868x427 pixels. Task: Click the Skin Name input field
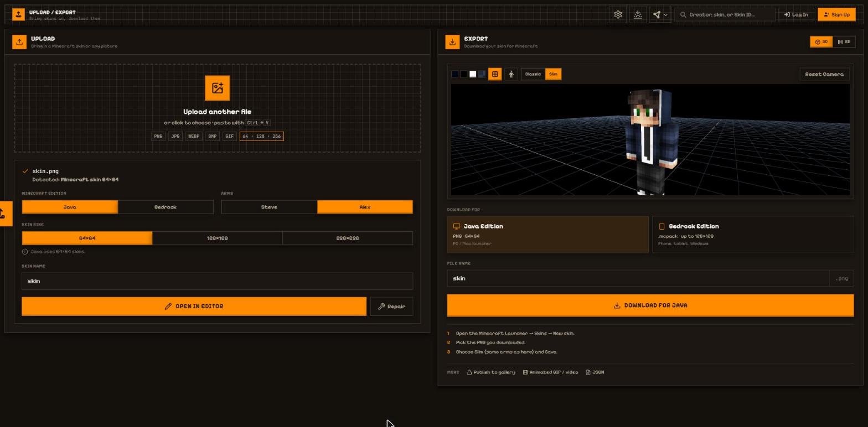tap(217, 281)
